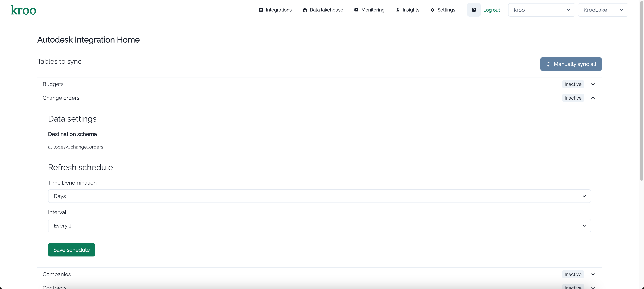Viewport: 644px width, 289px height.
Task: Open the Interval Every 1 dropdown
Action: 319,226
